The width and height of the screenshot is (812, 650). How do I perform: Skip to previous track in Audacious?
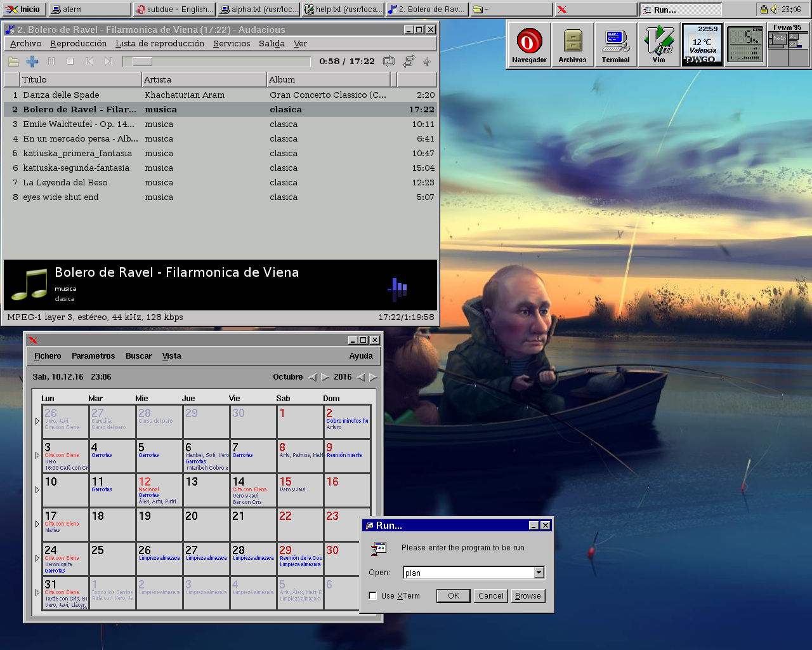89,62
